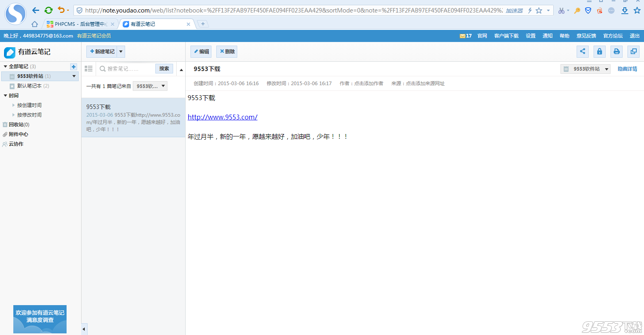The height and width of the screenshot is (335, 644).
Task: Click 点击添加来源网址 source field
Action: click(425, 84)
